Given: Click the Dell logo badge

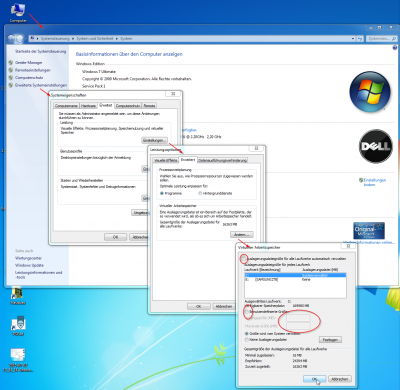Looking at the screenshot, I should point(376,146).
